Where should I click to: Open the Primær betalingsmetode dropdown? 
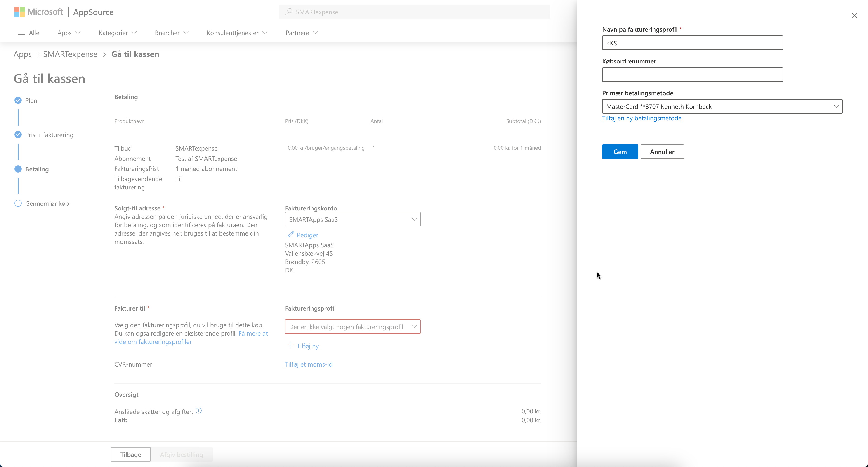(x=722, y=106)
